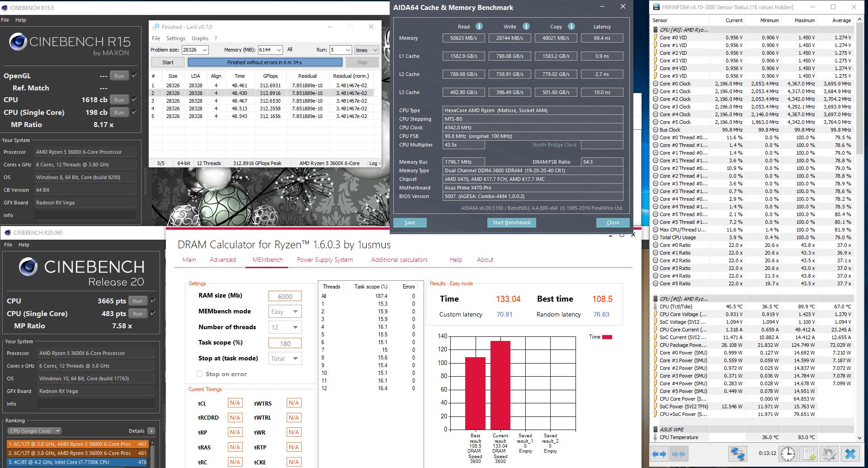This screenshot has width=868, height=468.
Task: Click the AIDA64 Read info icon
Action: tap(479, 26)
